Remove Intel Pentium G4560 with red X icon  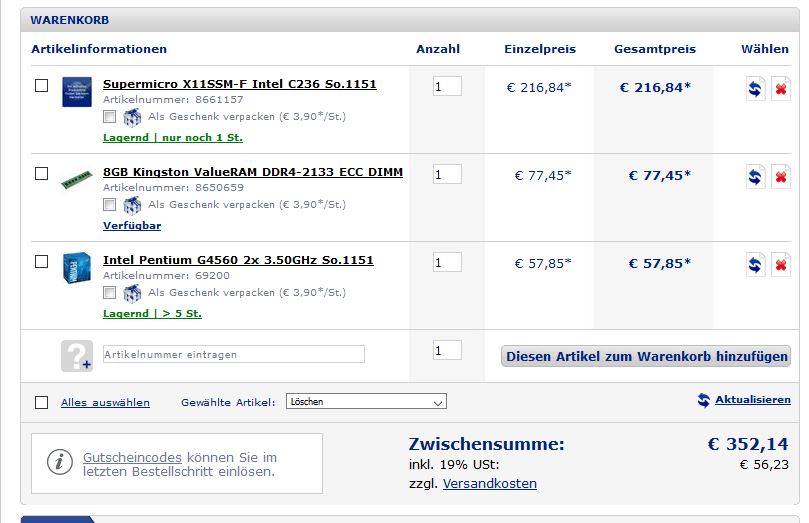pyautogui.click(x=781, y=265)
